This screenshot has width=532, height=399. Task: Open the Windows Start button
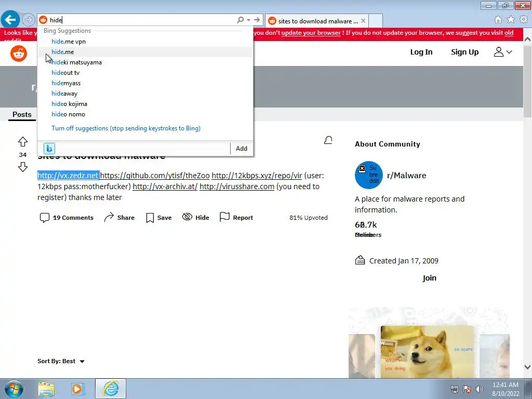14,389
